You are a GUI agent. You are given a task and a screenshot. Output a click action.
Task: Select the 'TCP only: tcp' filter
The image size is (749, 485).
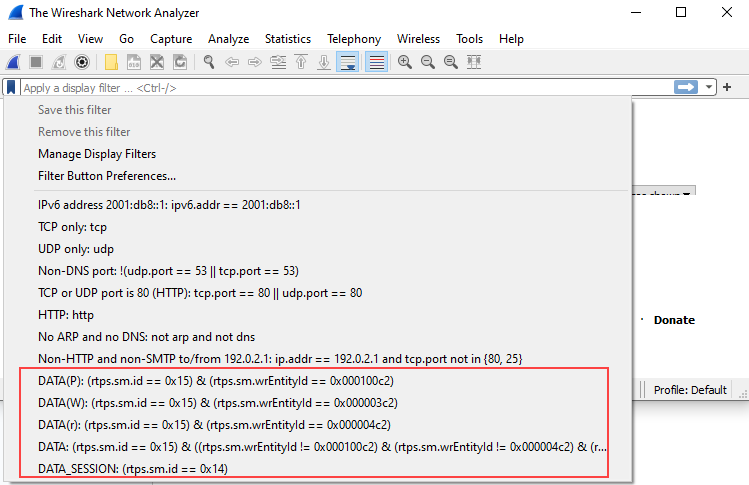(x=72, y=227)
